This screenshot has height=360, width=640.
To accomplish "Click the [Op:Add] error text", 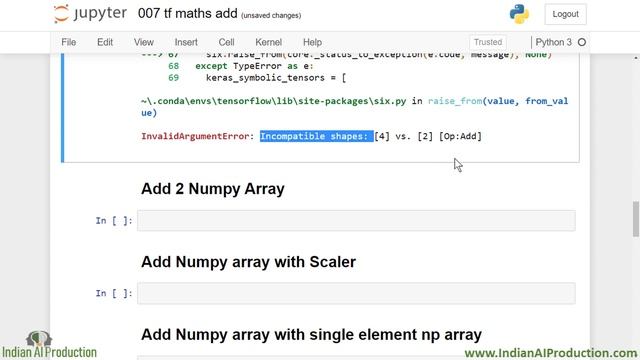I will pyautogui.click(x=460, y=136).
